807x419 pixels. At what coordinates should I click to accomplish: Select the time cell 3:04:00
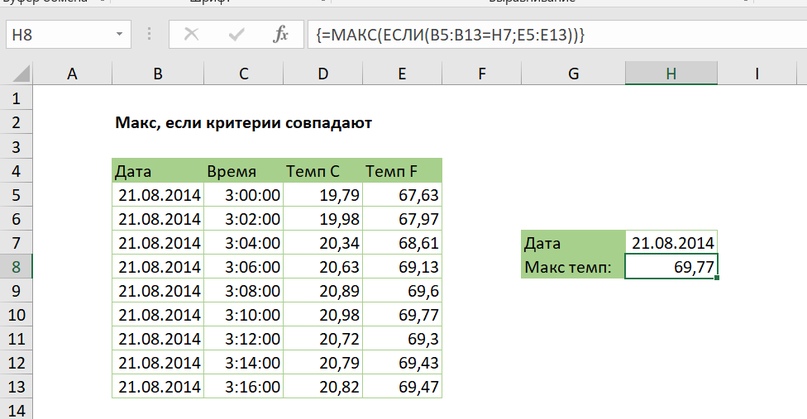point(243,242)
